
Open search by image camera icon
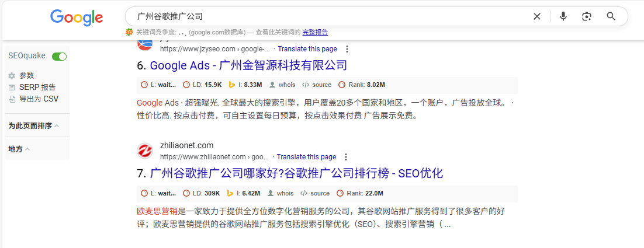(587, 16)
